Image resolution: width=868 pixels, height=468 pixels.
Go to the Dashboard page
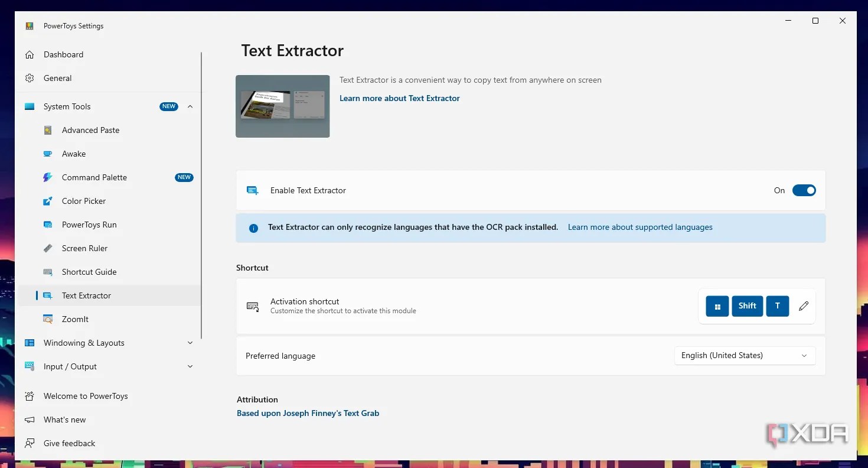pyautogui.click(x=63, y=54)
